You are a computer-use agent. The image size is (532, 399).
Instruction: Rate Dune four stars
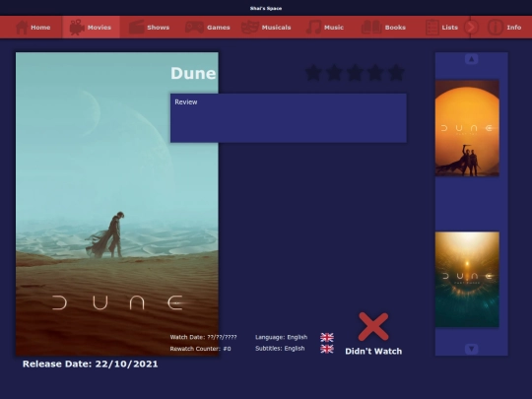375,73
